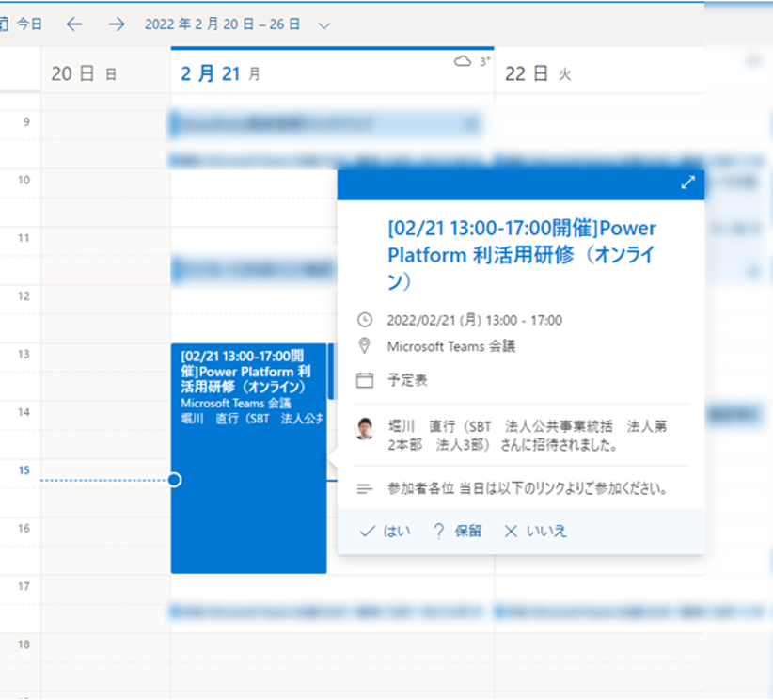This screenshot has width=773, height=700.
Task: Click the event time 2022/02/21 13:00 - 17:00
Action: tap(474, 320)
